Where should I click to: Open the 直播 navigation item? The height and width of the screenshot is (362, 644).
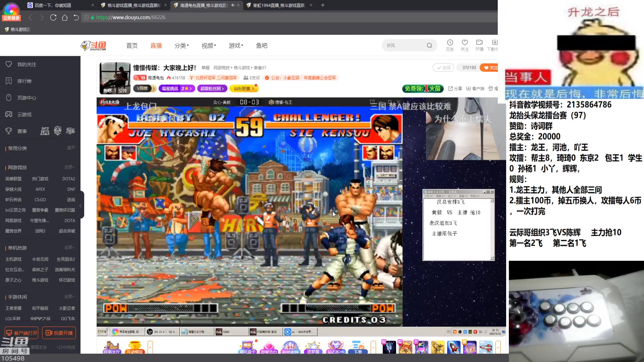[x=156, y=46]
